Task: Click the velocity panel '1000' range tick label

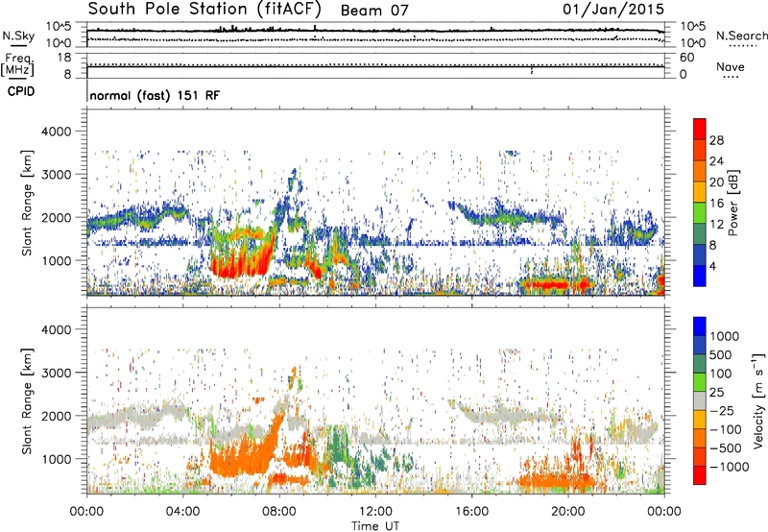Action: [56, 459]
